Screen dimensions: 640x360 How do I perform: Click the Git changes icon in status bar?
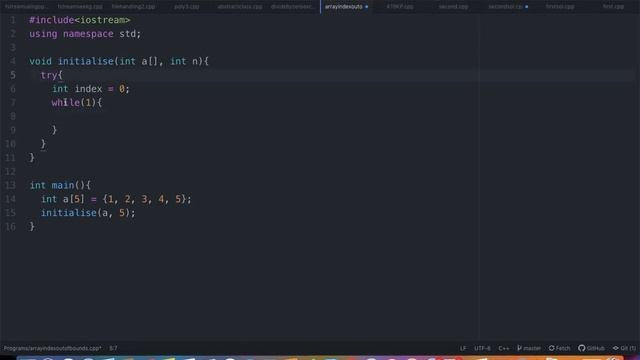pos(616,348)
